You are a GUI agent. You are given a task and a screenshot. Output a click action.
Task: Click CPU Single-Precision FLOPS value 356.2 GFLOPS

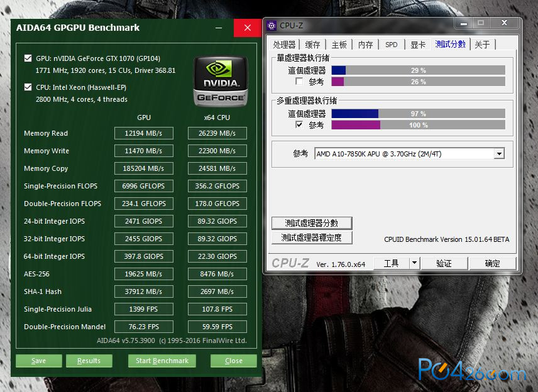tap(217, 186)
